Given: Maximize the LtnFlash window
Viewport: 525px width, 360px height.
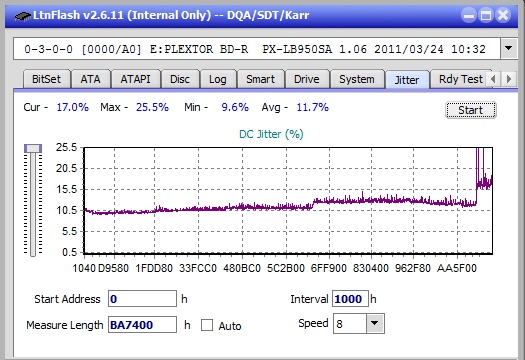Looking at the screenshot, I should pos(486,15).
